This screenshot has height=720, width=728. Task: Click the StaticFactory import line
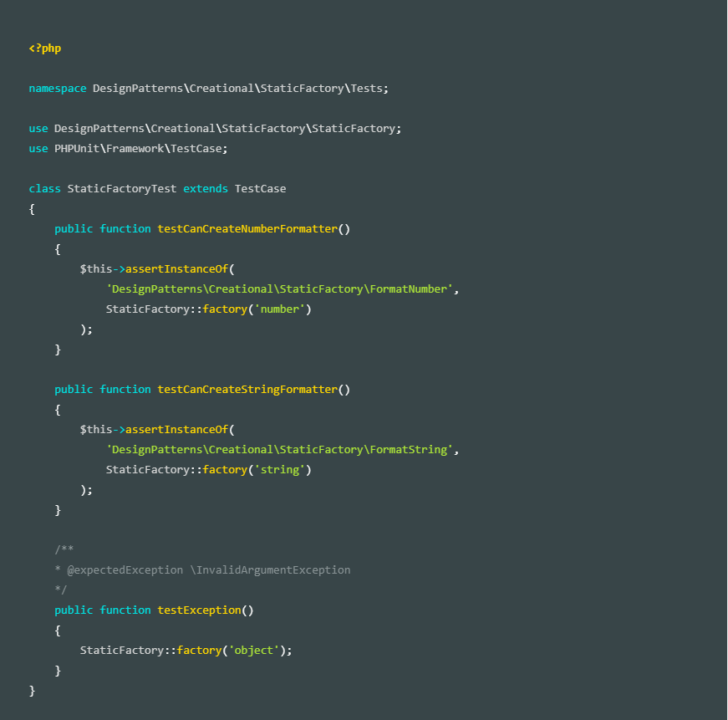(215, 128)
